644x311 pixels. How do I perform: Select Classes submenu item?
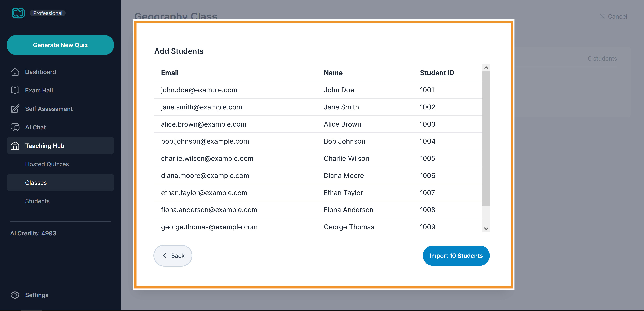(x=60, y=183)
